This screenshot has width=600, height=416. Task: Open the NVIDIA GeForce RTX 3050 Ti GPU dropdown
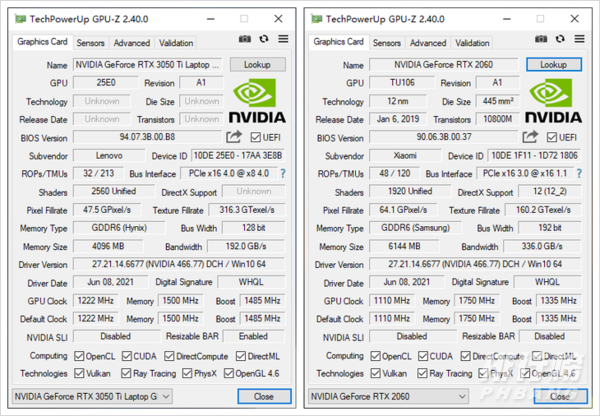point(90,396)
